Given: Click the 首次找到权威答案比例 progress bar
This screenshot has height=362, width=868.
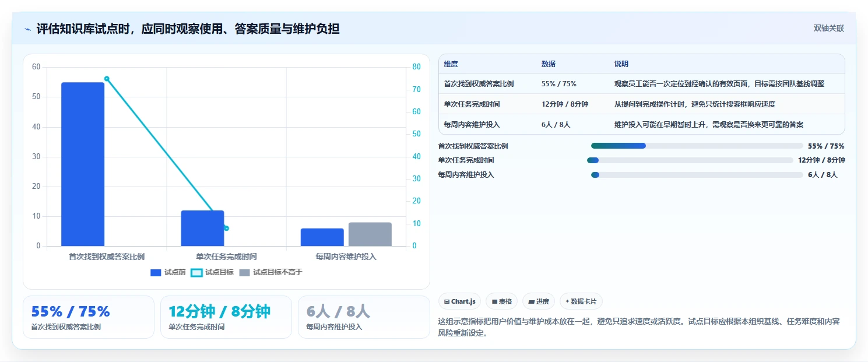Looking at the screenshot, I should tap(697, 146).
